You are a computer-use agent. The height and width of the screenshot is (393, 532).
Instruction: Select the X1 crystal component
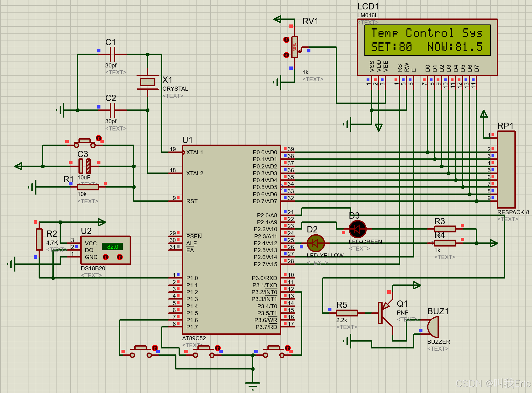coord(148,82)
